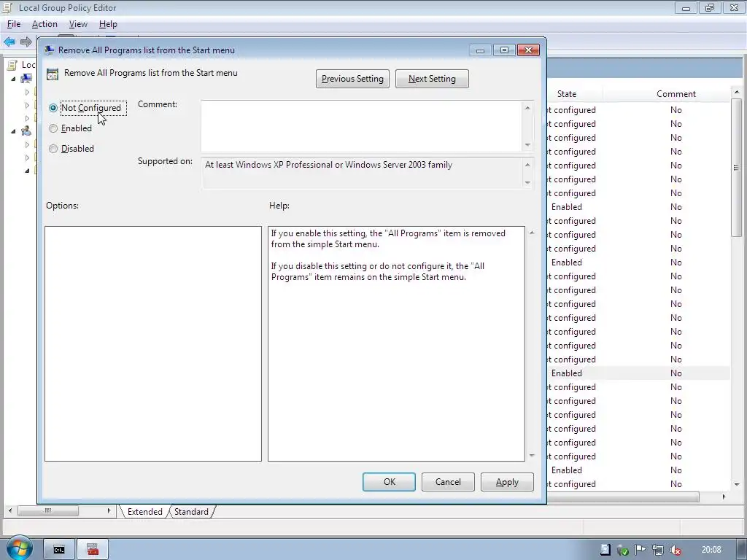Open the Command Prompt taskbar button
This screenshot has height=560, width=747.
59,550
